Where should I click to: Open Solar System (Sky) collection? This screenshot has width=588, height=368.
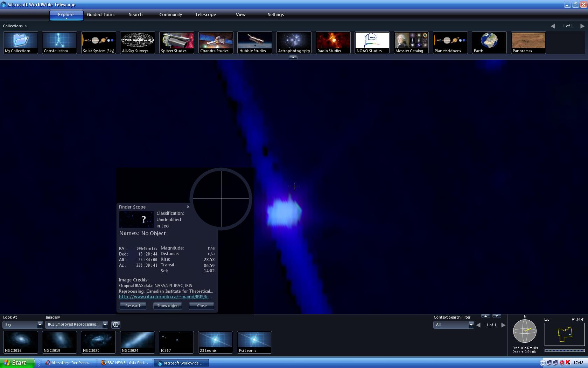(99, 42)
